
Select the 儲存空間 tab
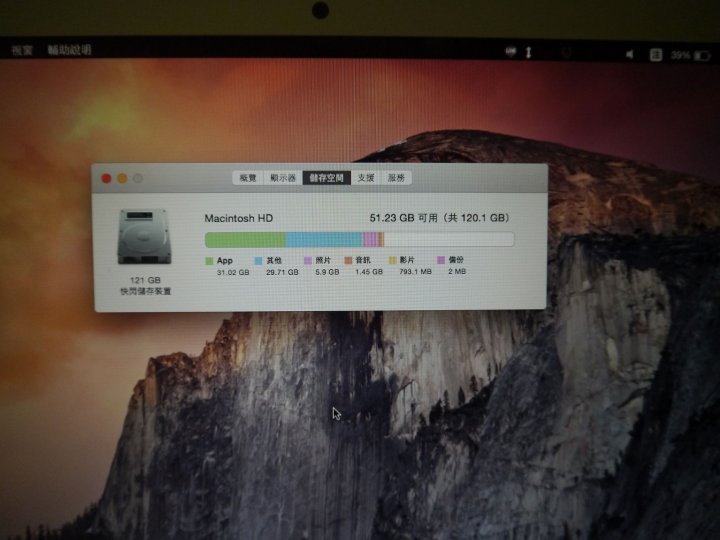point(326,178)
